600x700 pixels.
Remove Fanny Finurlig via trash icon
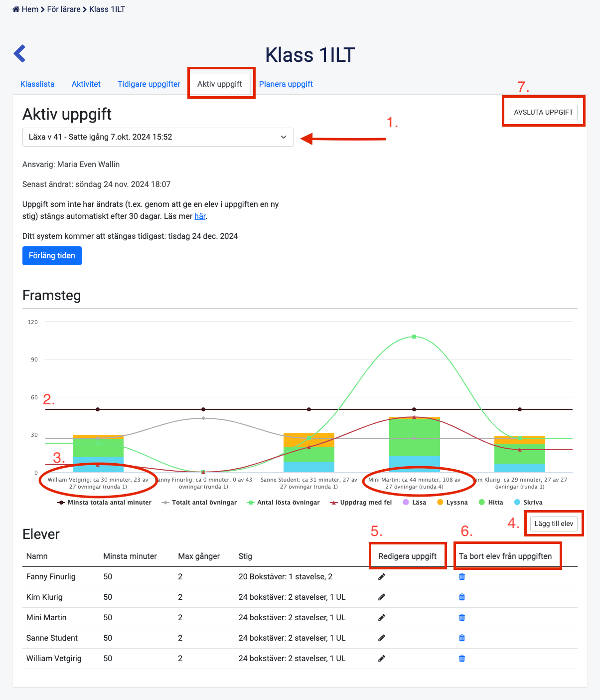(462, 577)
